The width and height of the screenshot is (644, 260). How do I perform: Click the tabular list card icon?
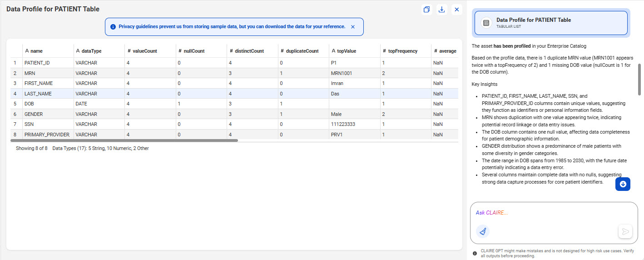click(x=486, y=23)
